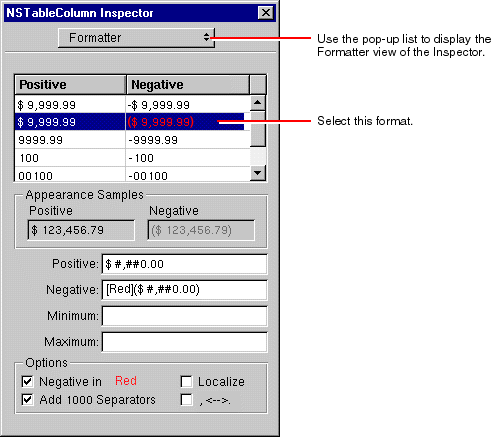This screenshot has width=495, height=437.
Task: Select the scrollbar thumb in format list
Action: pos(258,129)
